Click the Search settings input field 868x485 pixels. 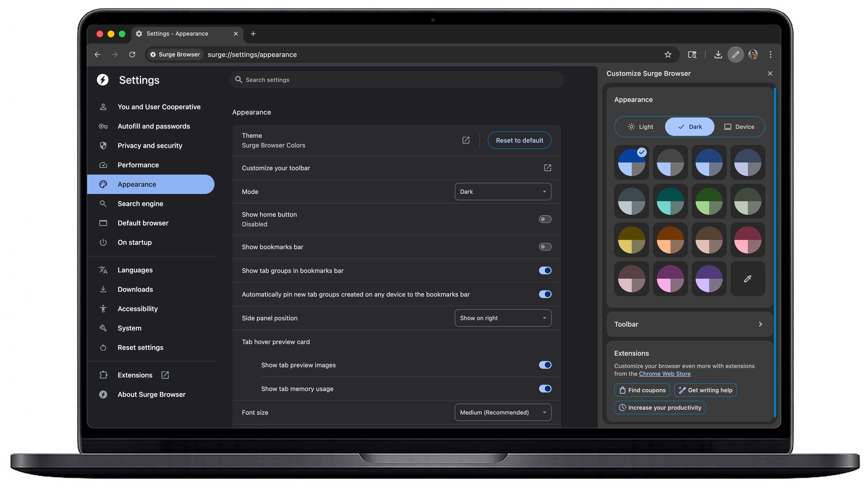pyautogui.click(x=397, y=80)
